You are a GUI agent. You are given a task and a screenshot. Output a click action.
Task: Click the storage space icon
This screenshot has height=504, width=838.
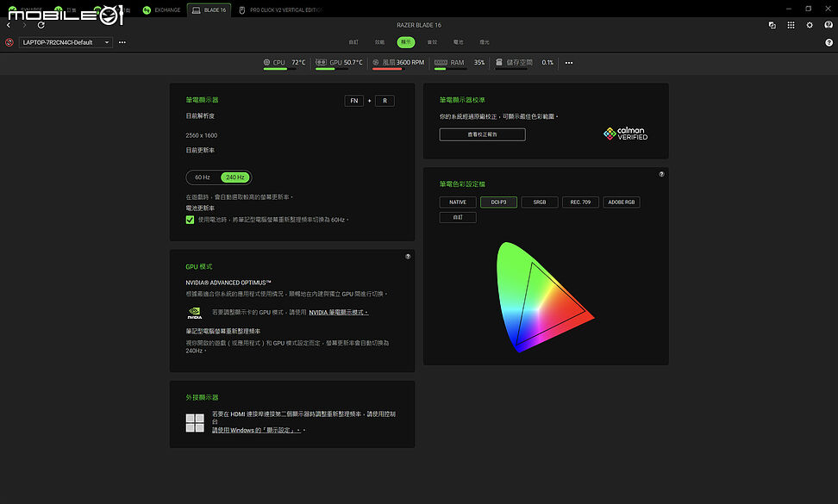[x=498, y=63]
